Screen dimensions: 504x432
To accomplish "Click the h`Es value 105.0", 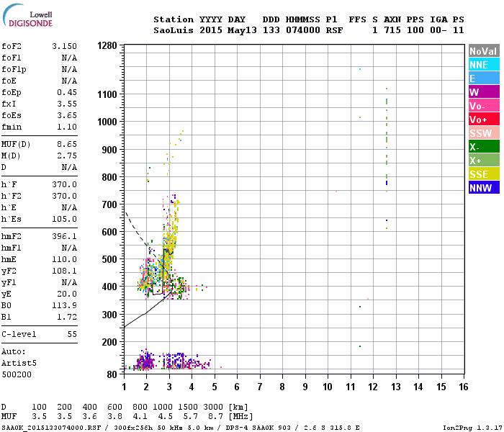I will click(x=65, y=219).
